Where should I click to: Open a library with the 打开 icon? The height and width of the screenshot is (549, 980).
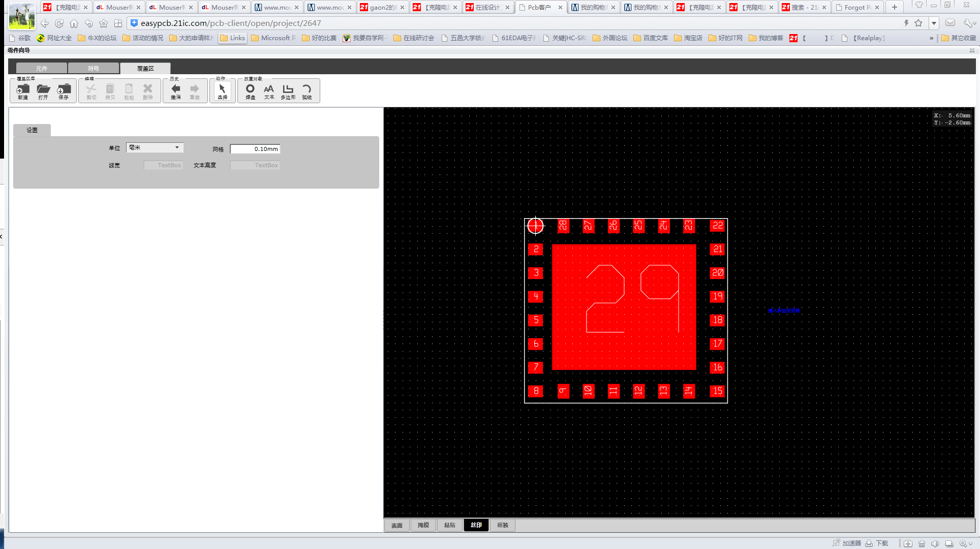tap(43, 91)
